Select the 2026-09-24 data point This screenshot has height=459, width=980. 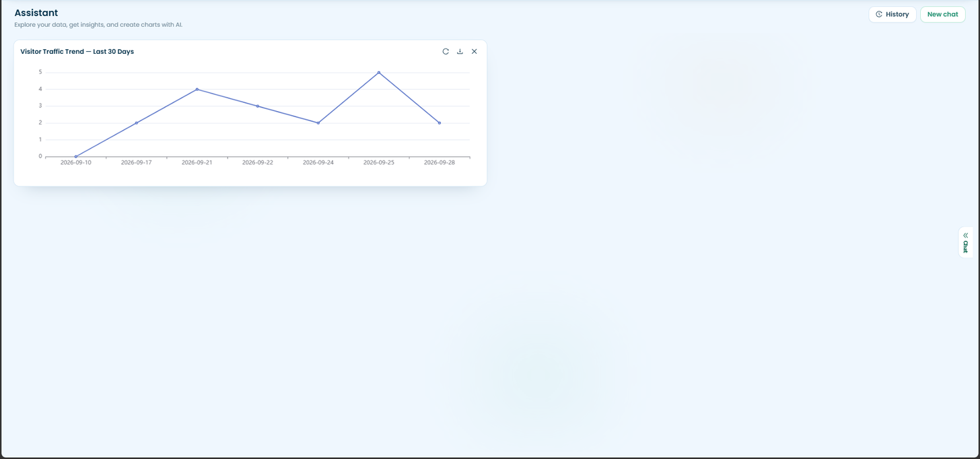pyautogui.click(x=318, y=123)
